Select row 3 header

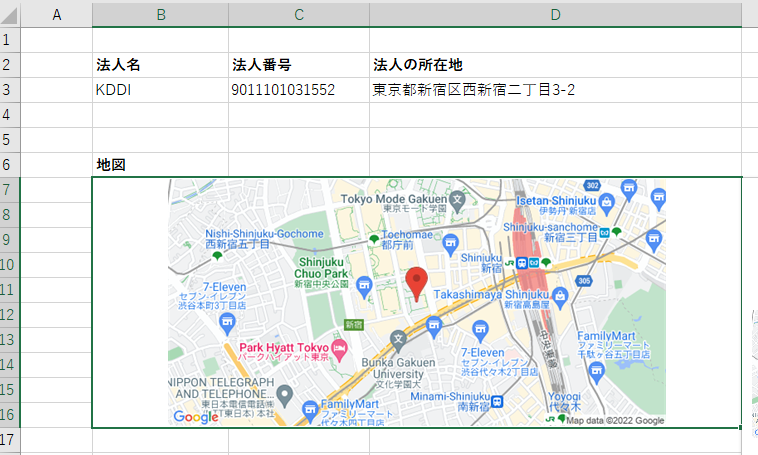click(9, 90)
